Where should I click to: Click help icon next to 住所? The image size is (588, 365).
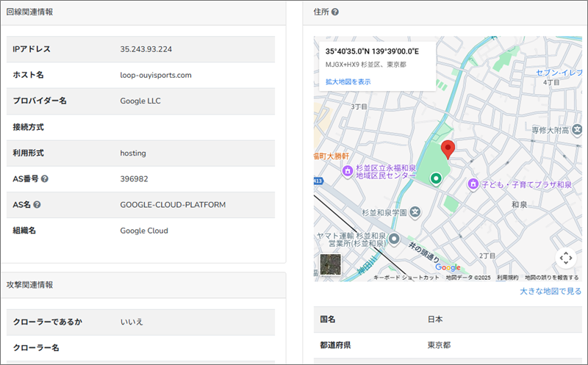click(335, 12)
